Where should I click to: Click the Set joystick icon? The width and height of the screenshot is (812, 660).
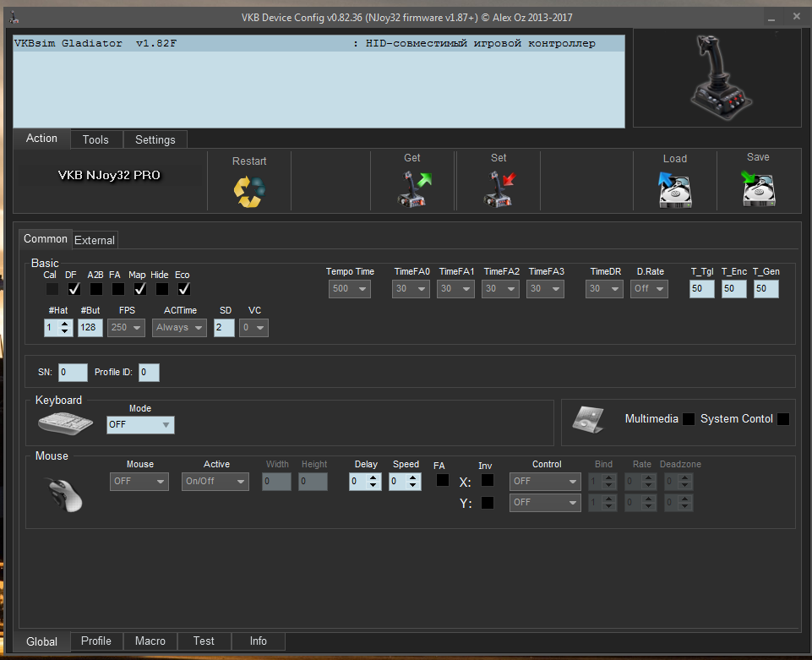[499, 189]
